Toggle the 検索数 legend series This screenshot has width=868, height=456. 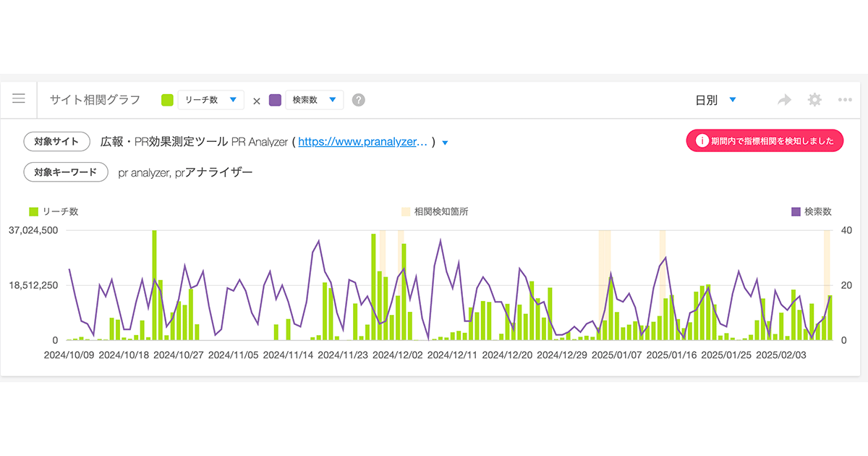pos(812,211)
